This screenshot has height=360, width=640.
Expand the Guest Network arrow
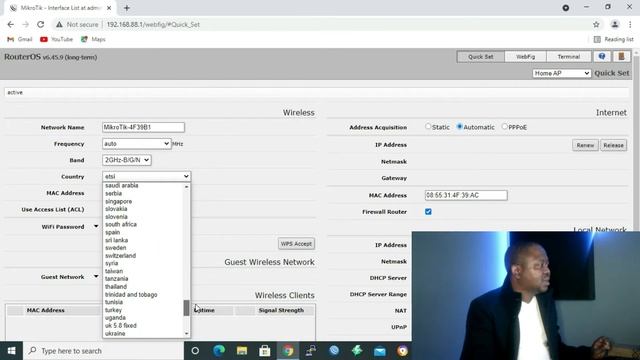click(x=96, y=277)
